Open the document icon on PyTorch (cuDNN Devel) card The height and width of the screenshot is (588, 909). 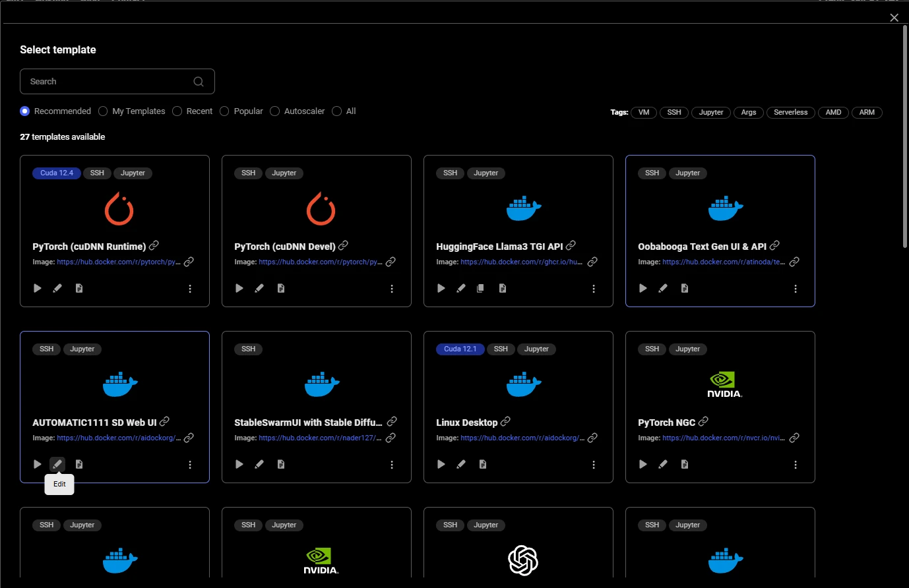click(281, 288)
